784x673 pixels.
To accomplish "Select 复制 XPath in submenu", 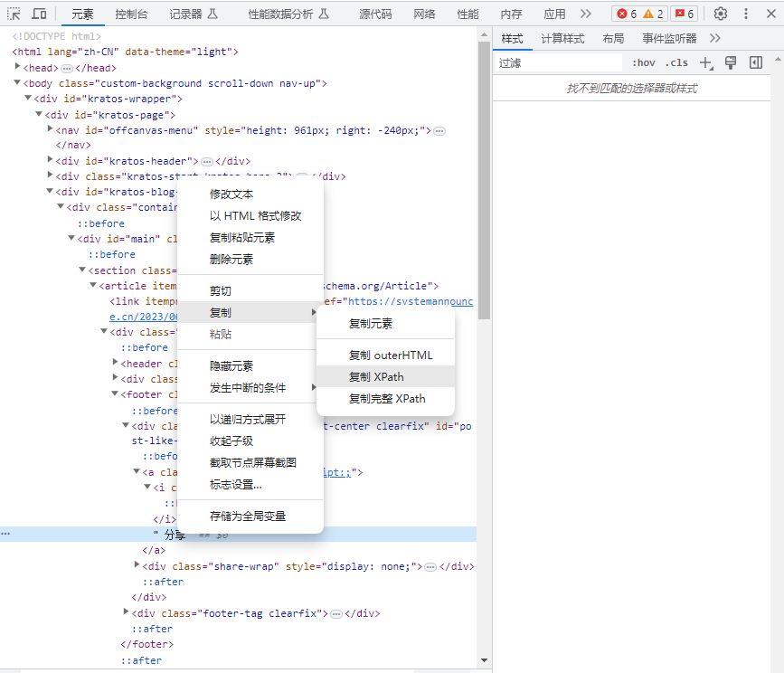I will point(385,376).
